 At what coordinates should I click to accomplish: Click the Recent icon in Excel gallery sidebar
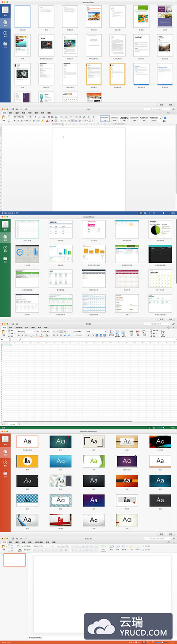tap(5, 248)
